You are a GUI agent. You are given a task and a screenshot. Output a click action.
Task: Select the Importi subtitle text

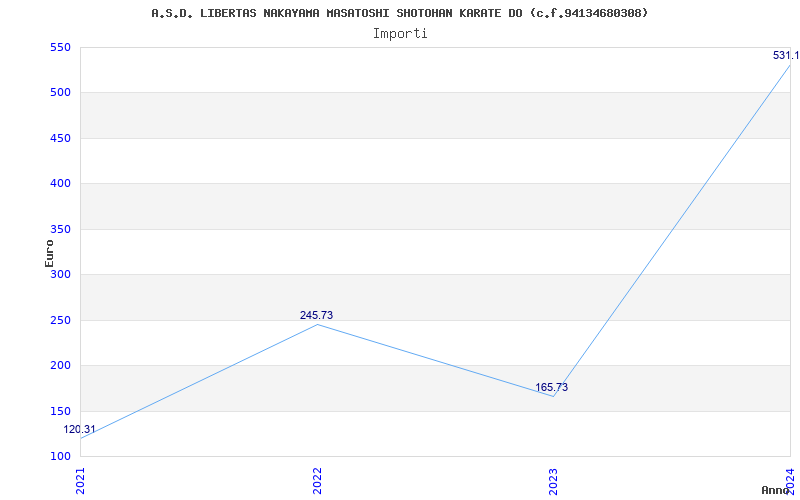pos(400,34)
